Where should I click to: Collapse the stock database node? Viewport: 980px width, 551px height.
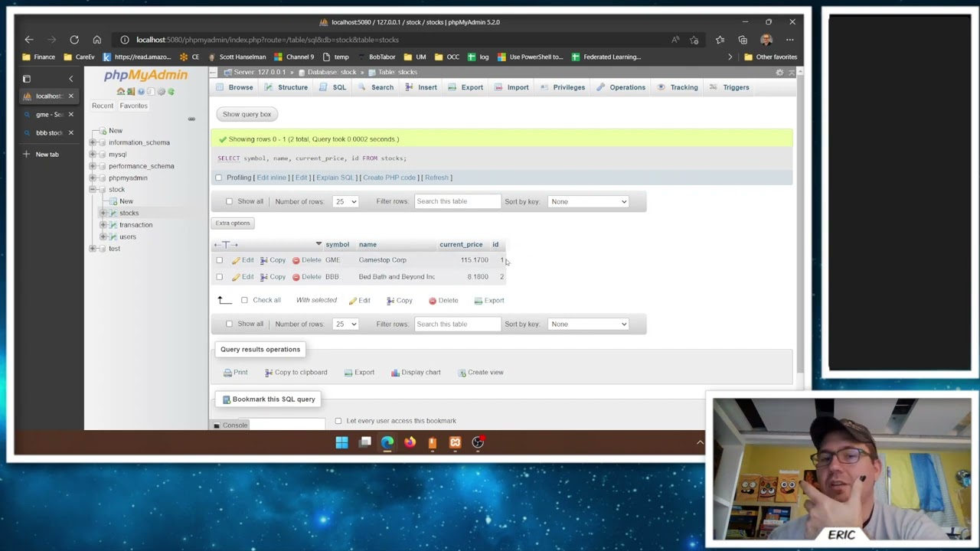click(x=93, y=190)
